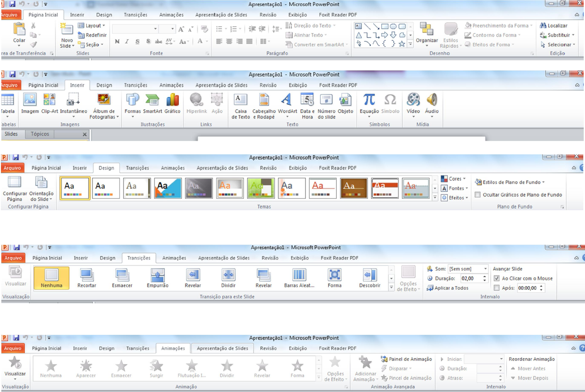Click the Equação pi icon
This screenshot has height=392, width=585.
click(369, 100)
